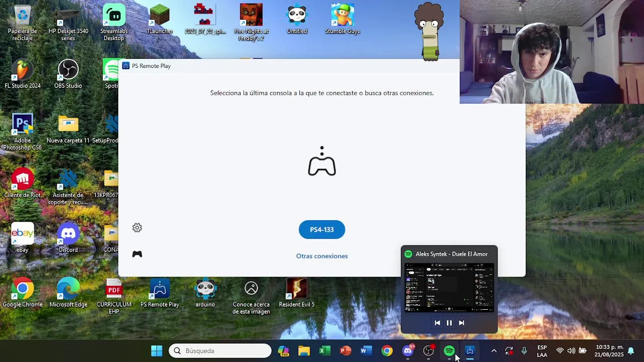Switch to Spotify in the taskbar

pyautogui.click(x=449, y=351)
